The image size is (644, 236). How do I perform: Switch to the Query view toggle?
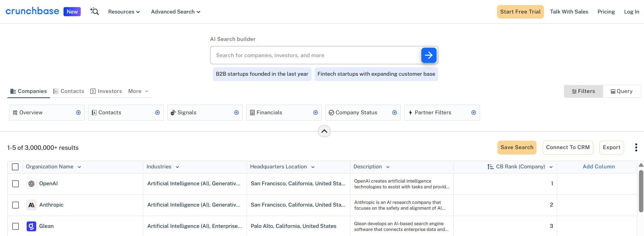[622, 91]
